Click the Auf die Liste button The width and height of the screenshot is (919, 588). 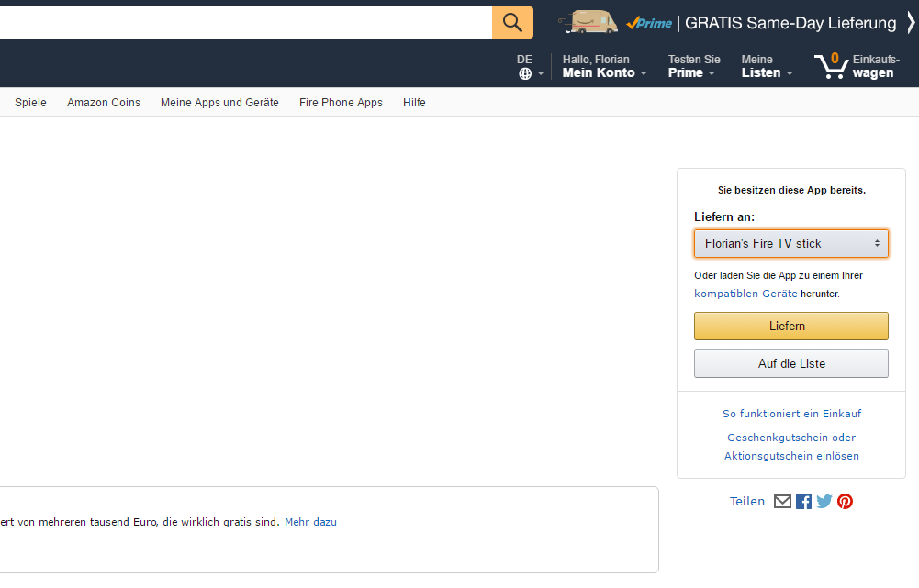coord(791,363)
